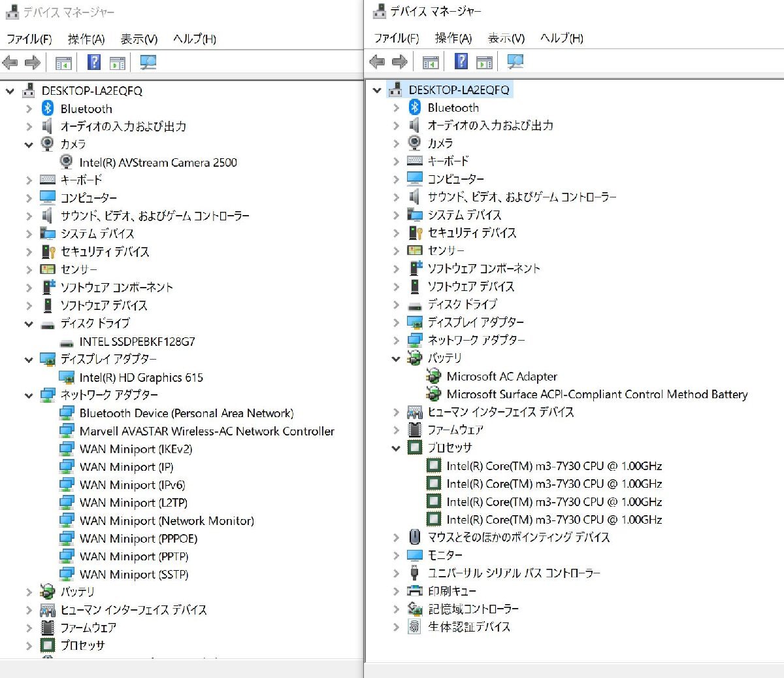Click scan for hardware changes icon in right window
The width and height of the screenshot is (784, 678).
click(x=515, y=61)
